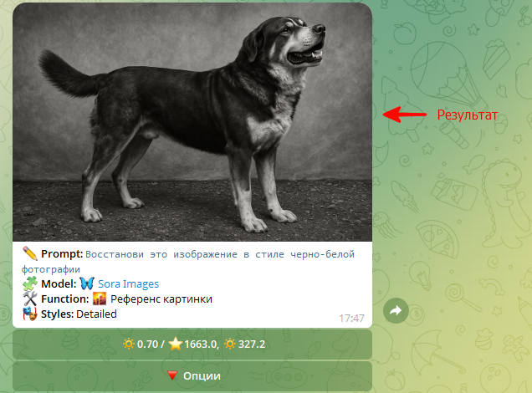532x393 pixels.
Task: Click the sunset cityscape icon near Референс
Action: pos(100,299)
